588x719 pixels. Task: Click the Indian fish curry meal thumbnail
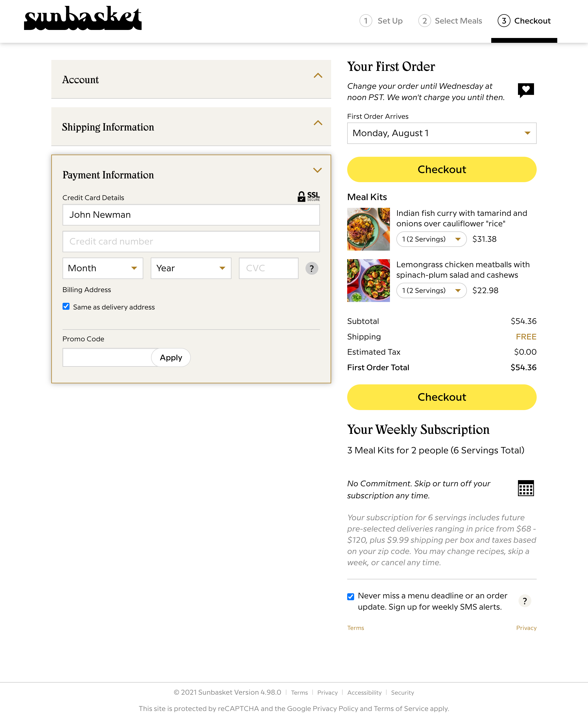(x=368, y=229)
